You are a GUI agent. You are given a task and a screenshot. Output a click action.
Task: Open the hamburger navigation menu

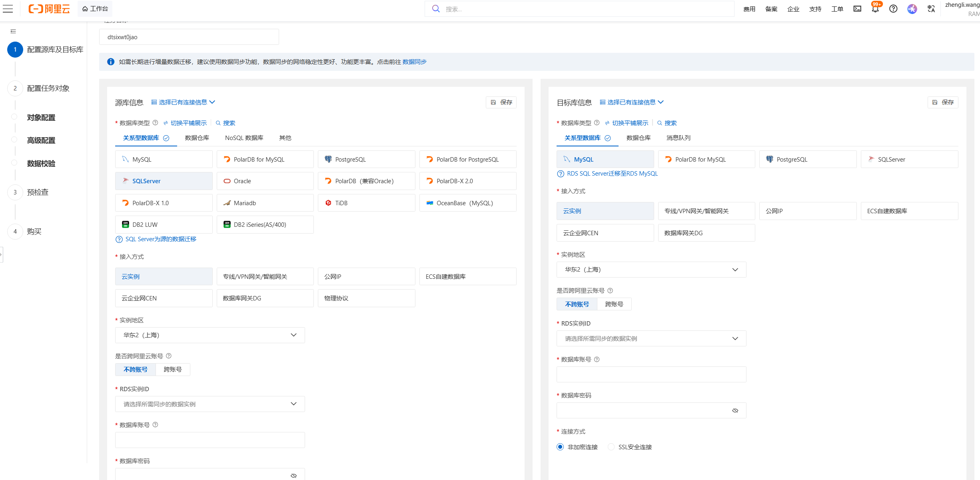(x=8, y=9)
